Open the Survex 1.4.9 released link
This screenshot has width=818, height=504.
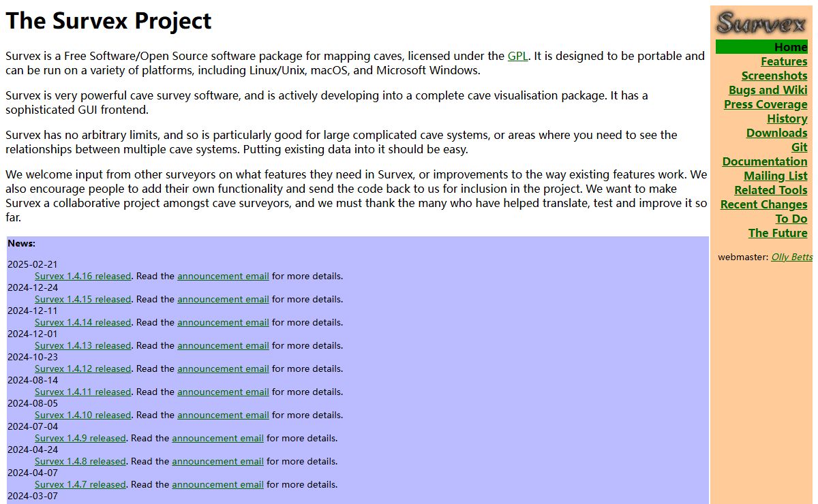(x=80, y=438)
